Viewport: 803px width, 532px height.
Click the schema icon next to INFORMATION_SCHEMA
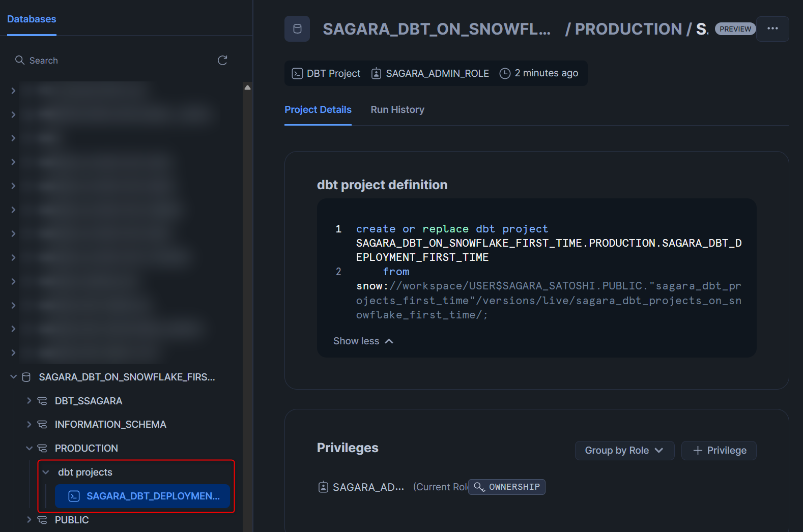point(42,425)
